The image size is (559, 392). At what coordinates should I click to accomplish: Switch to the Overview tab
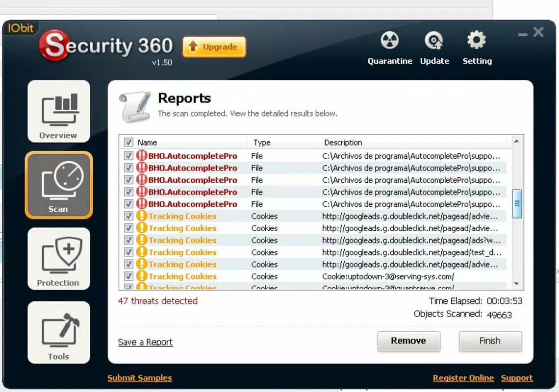(59, 111)
